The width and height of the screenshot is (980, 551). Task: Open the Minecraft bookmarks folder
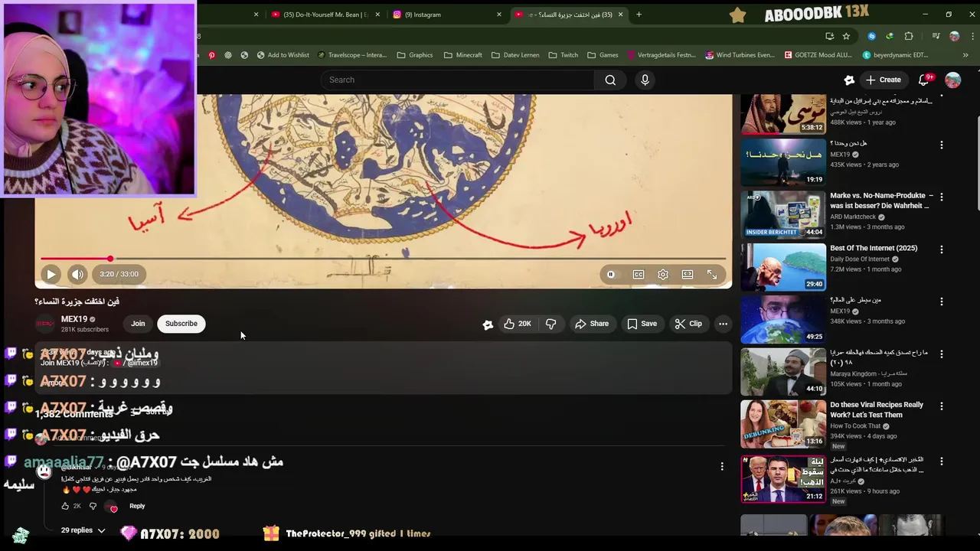coord(462,55)
